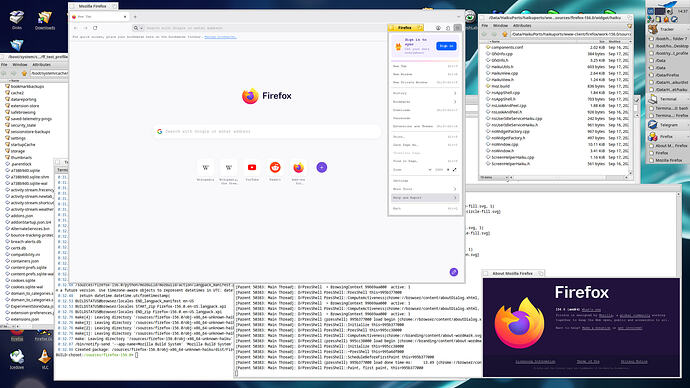
Task: Select New Tab in Firefox menu
Action: (425, 66)
